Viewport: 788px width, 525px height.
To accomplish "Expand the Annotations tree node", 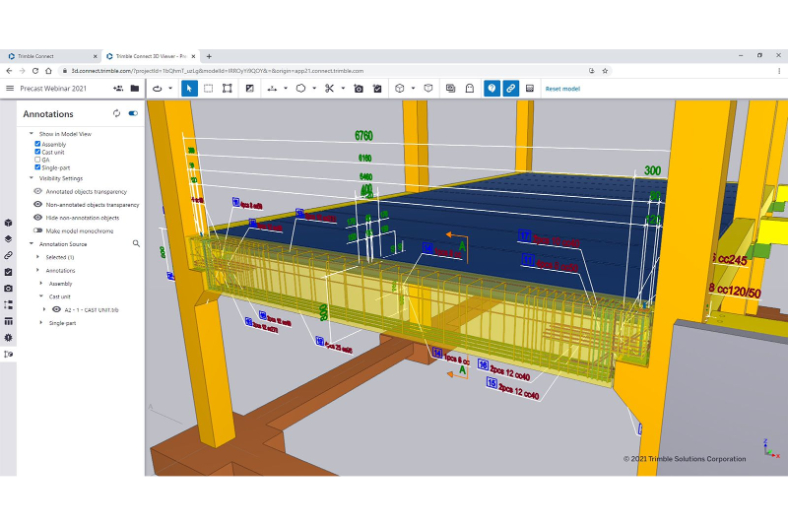I will pyautogui.click(x=38, y=270).
